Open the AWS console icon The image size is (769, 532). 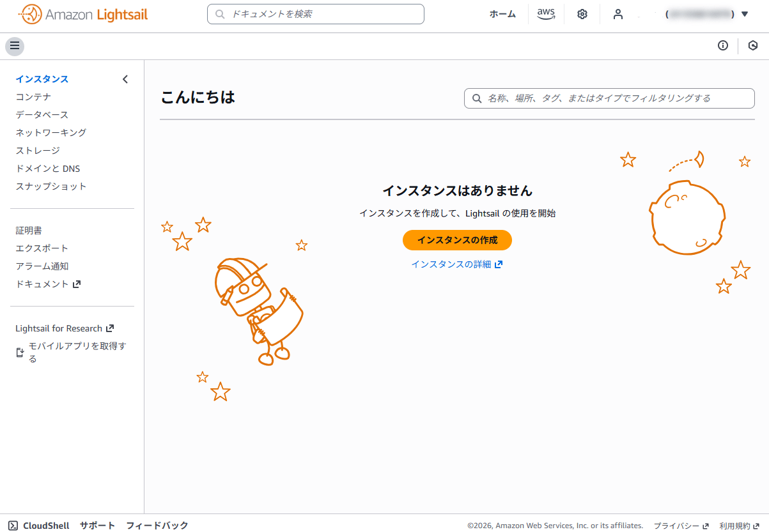click(x=546, y=14)
